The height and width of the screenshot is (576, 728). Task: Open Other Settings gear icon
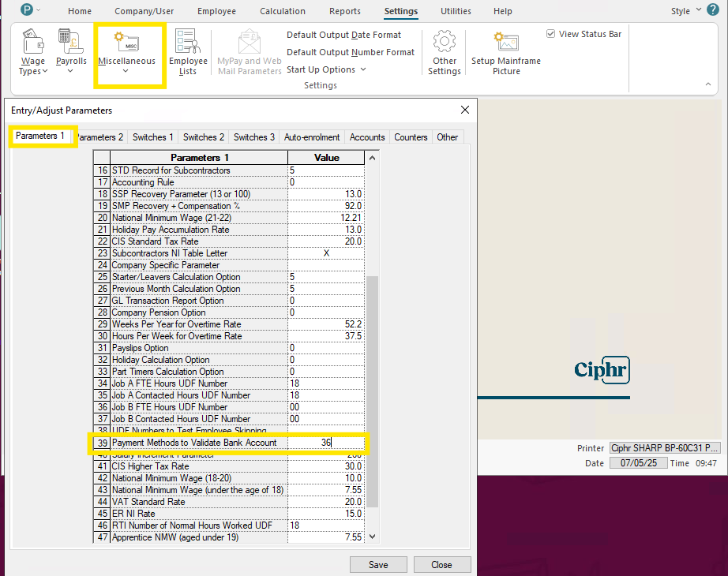(445, 42)
